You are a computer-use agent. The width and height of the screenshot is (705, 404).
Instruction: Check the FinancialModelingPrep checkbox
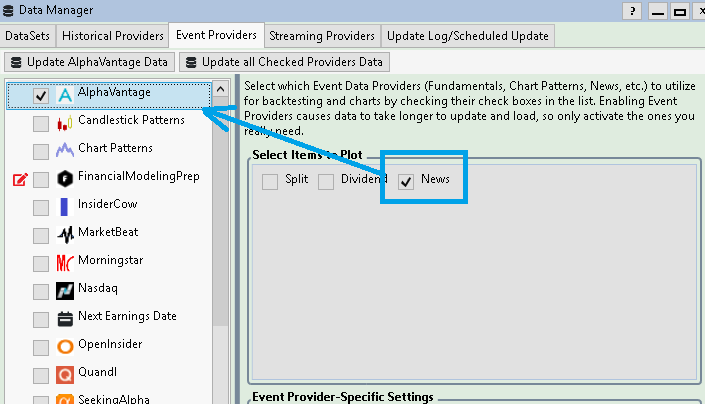point(41,180)
